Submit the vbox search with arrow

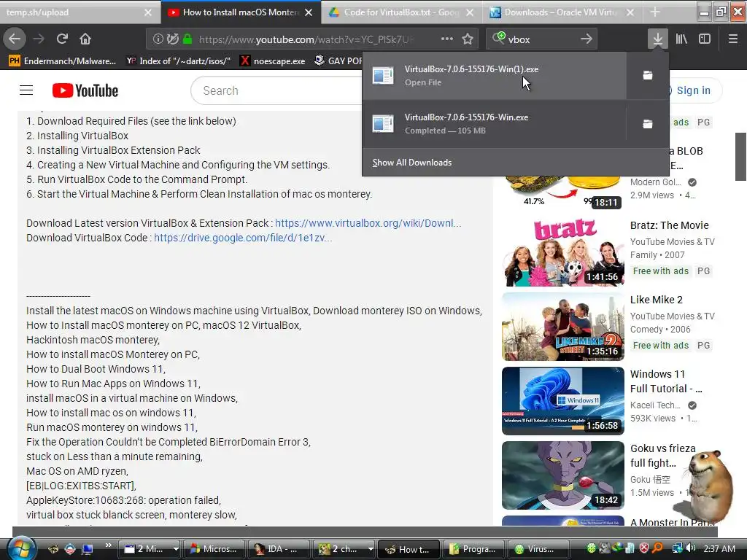(x=587, y=39)
